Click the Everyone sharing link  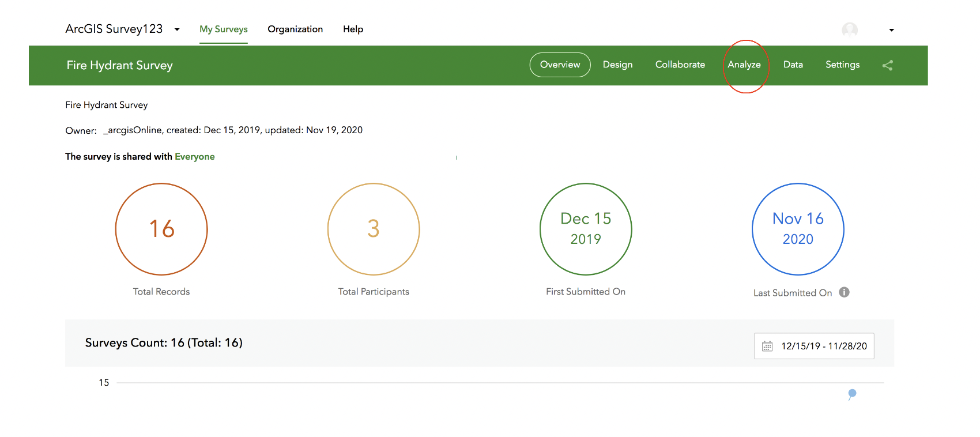coord(195,157)
